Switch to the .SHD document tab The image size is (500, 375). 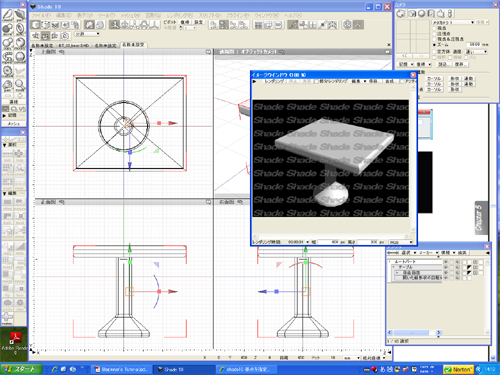click(x=73, y=45)
